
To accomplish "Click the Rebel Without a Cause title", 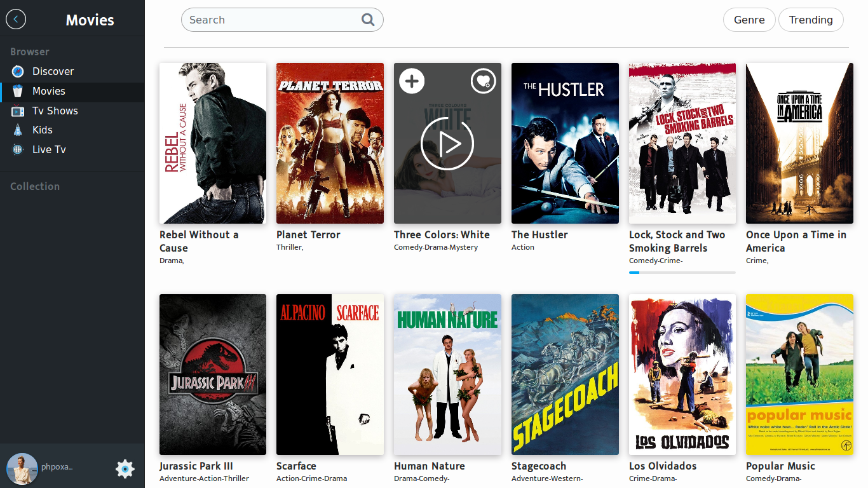I will pyautogui.click(x=199, y=241).
